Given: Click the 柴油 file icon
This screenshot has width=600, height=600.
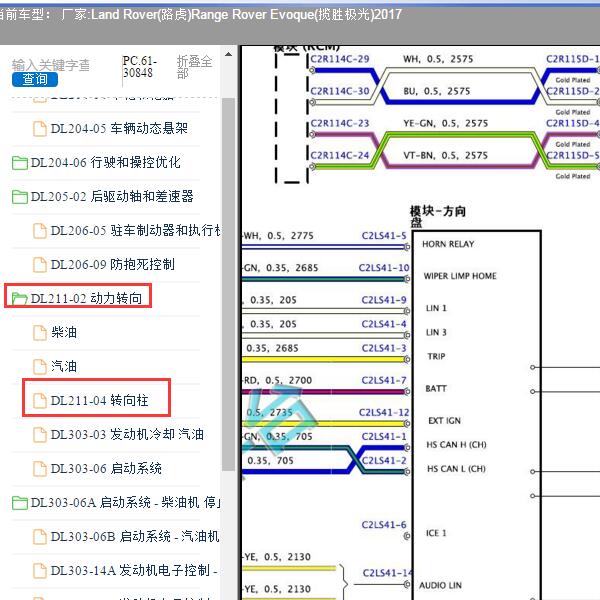Looking at the screenshot, I should point(40,333).
